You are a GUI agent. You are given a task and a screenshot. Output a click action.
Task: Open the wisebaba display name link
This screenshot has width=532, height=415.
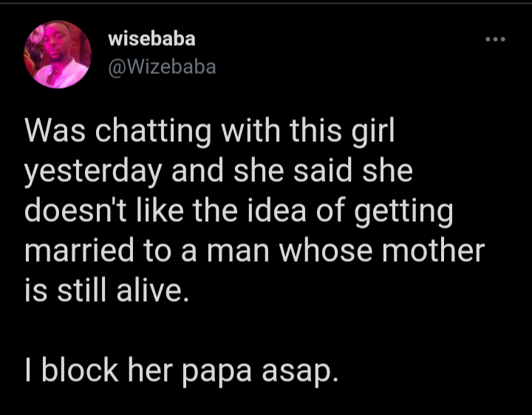pos(151,39)
